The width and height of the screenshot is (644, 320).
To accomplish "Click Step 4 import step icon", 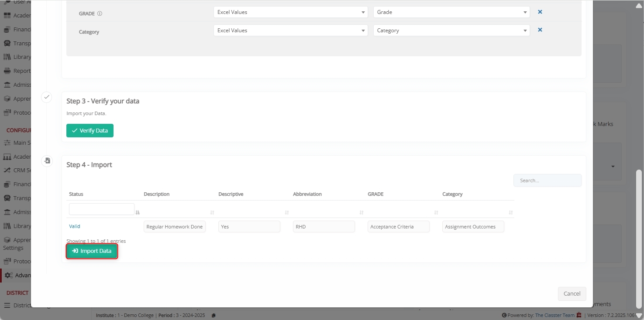I will (47, 161).
